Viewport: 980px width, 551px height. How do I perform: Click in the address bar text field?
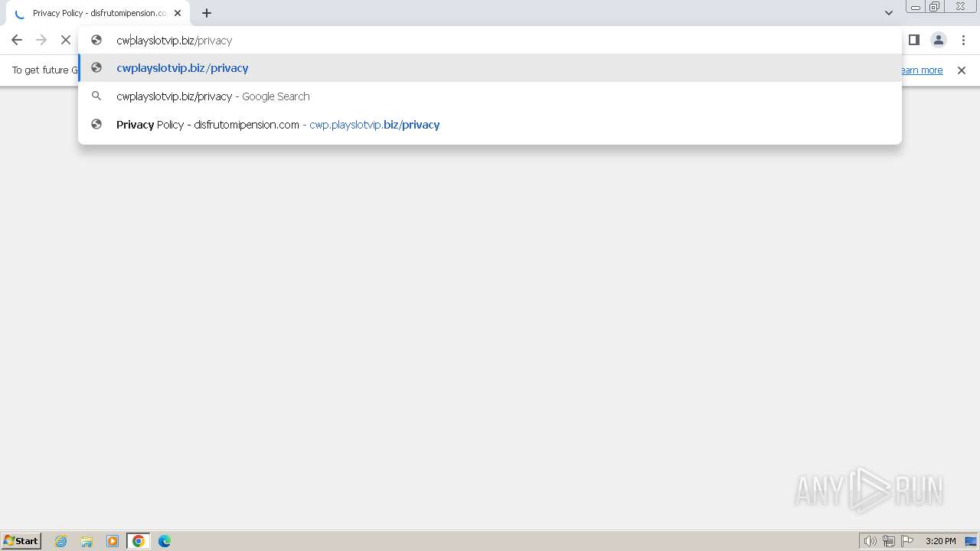point(490,41)
